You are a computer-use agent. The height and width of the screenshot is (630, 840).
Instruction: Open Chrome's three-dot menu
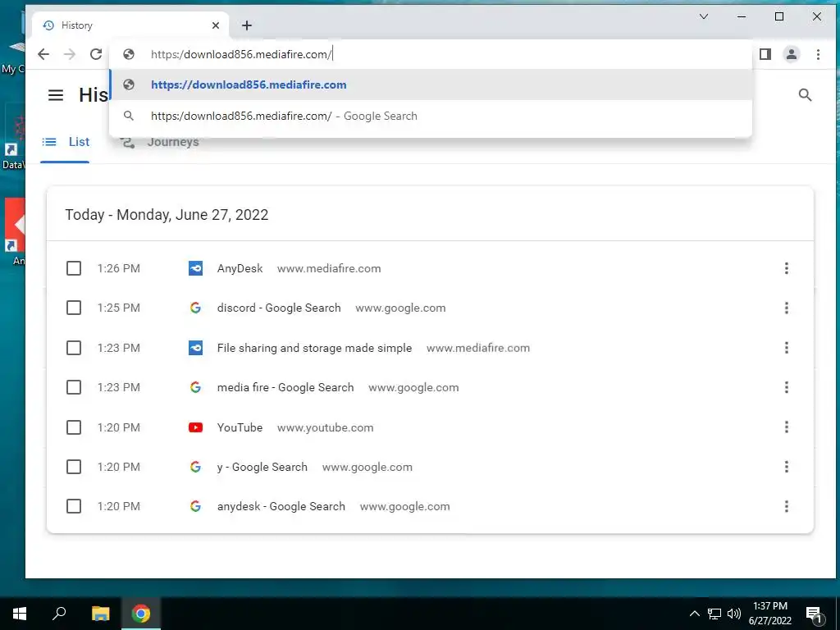(818, 54)
